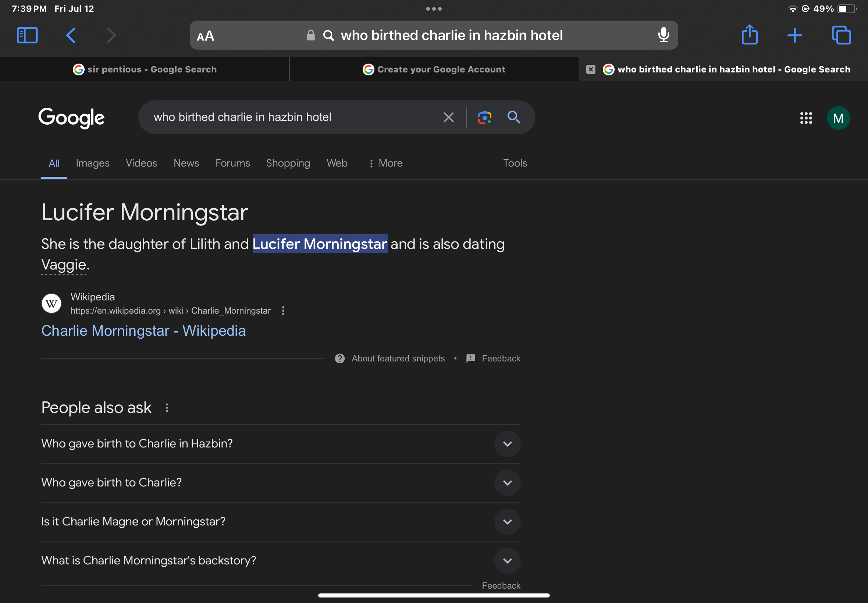
Task: Switch to Create your Google Account tab
Action: pyautogui.click(x=434, y=69)
